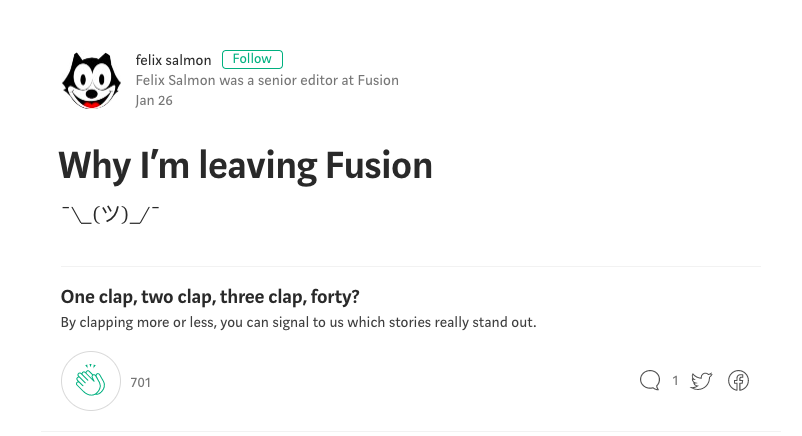This screenshot has width=802, height=436.
Task: Click the author bio starting Felix Salmon was
Action: click(267, 80)
